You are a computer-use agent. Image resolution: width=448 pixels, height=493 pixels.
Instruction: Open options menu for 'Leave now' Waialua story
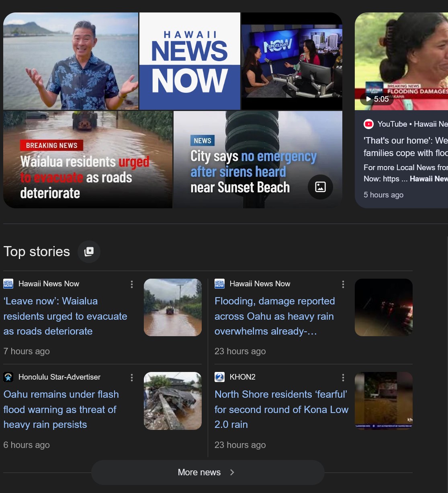[x=132, y=284]
